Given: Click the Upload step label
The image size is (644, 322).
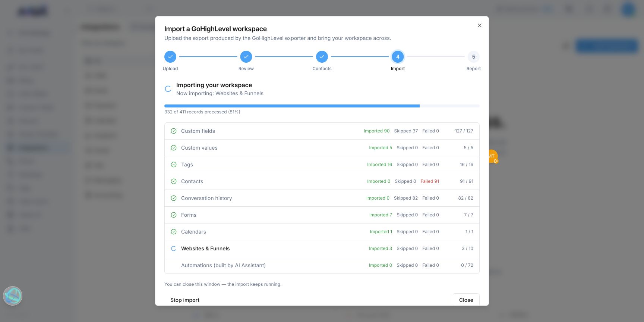Looking at the screenshot, I should point(170,69).
